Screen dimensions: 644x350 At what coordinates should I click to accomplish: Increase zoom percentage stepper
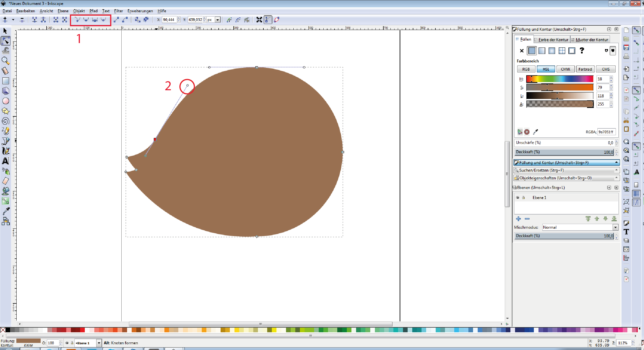(633, 342)
